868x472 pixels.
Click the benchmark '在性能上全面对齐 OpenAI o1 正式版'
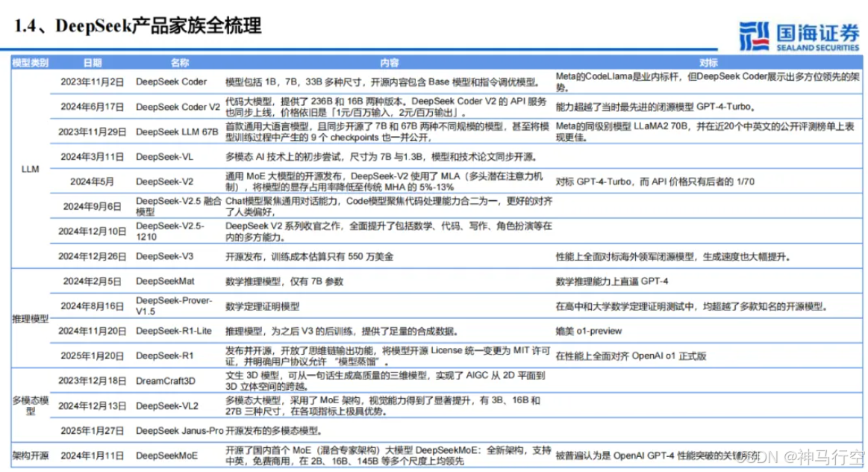point(631,356)
